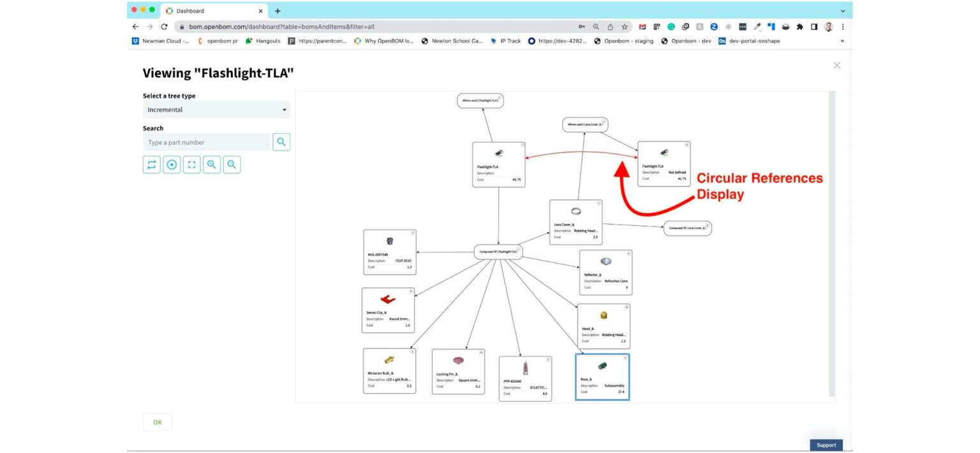Click the "Type a part number" search field
This screenshot has height=453, width=980.
206,142
